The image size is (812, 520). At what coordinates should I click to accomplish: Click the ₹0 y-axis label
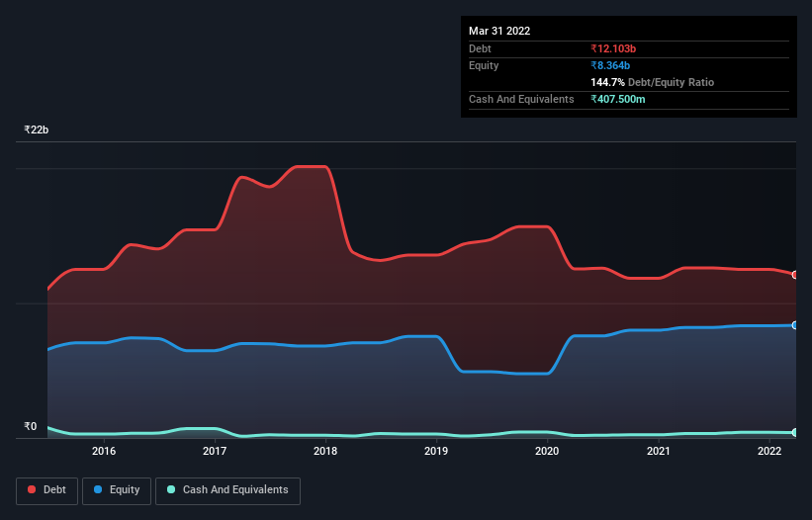[31, 426]
